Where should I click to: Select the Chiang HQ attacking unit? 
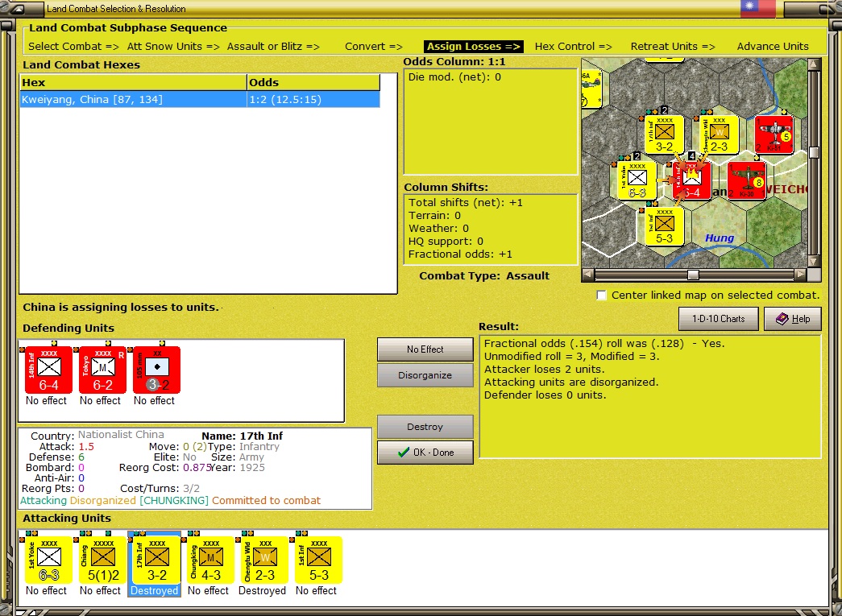(x=102, y=560)
